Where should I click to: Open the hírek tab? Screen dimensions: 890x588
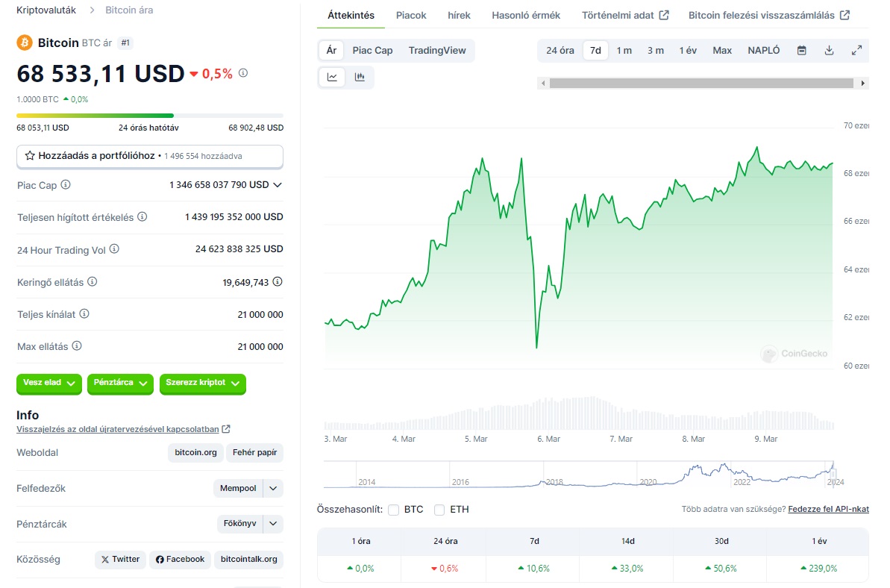(x=460, y=16)
